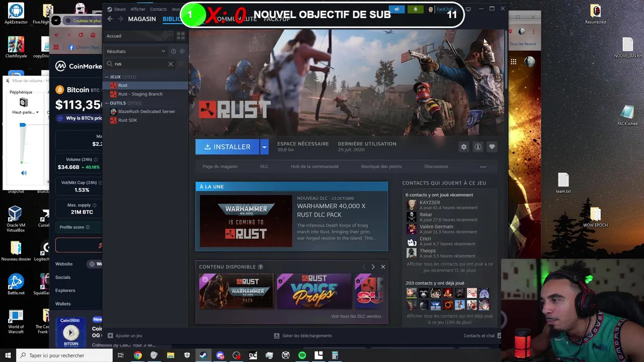This screenshot has width=644, height=362.
Task: Open the Rust Voice Props DLC thumbnail
Action: click(x=314, y=291)
